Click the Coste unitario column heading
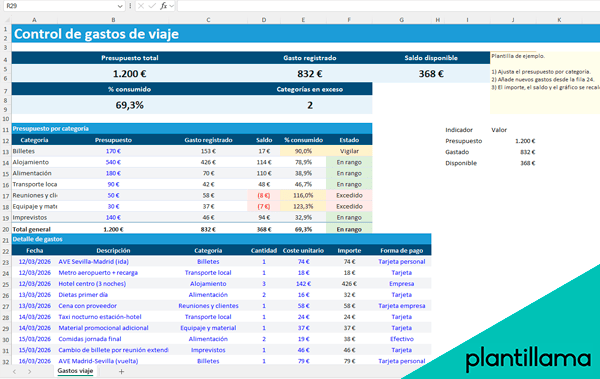Viewport: 600px width, 379px height. (303, 250)
